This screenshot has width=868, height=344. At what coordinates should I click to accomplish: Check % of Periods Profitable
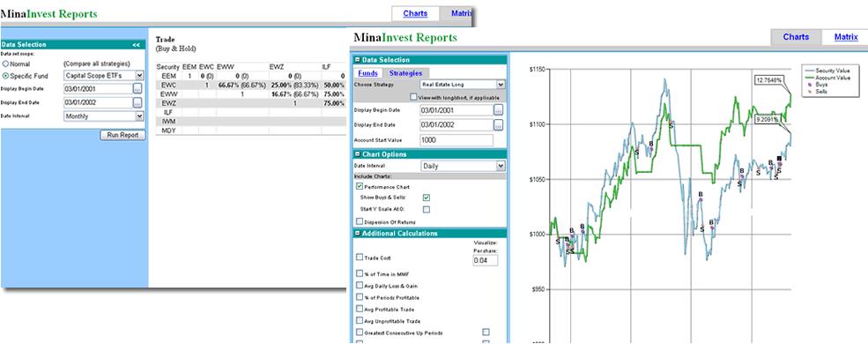360,297
